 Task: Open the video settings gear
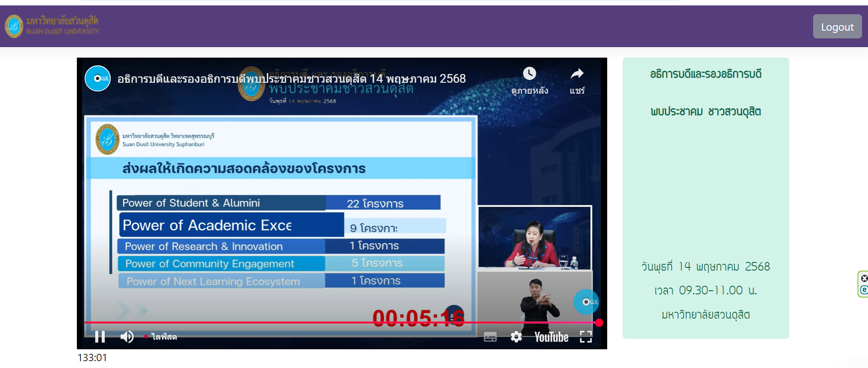click(516, 337)
